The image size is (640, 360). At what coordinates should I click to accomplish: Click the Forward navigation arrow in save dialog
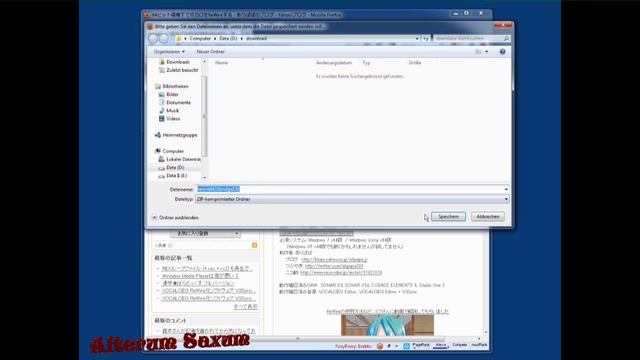pos(164,38)
